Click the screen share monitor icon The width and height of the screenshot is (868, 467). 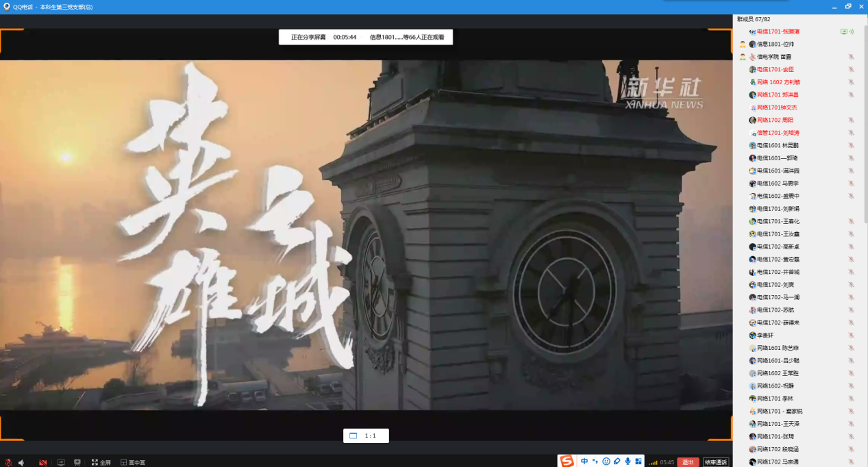61,462
